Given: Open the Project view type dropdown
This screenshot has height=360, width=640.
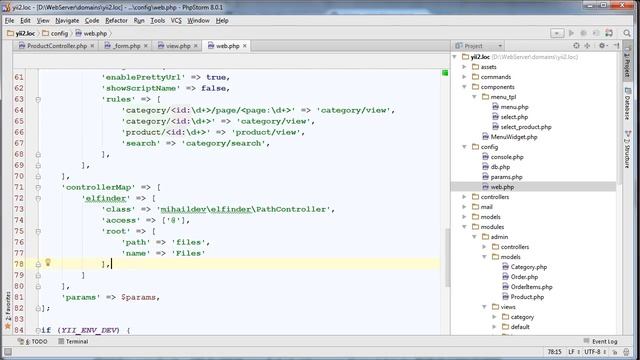Looking at the screenshot, I should point(500,46).
